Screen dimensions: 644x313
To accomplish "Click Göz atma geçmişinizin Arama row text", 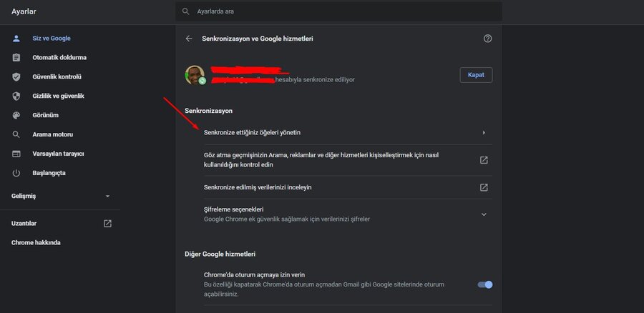I will pos(323,160).
